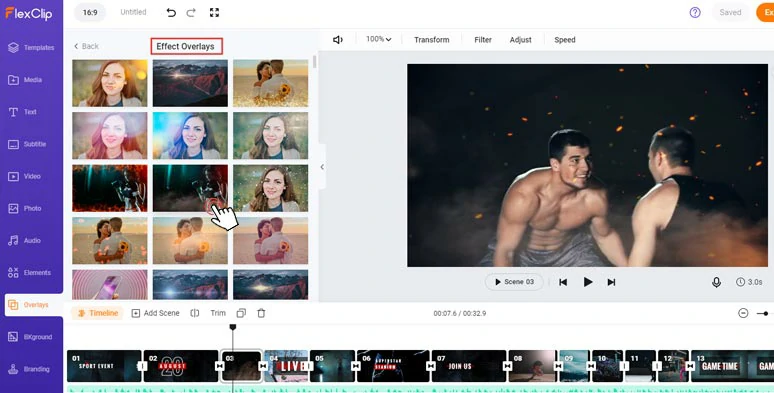Screen dimensions: 774x393
Task: Open the Elements sidebar section
Action: [30, 273]
